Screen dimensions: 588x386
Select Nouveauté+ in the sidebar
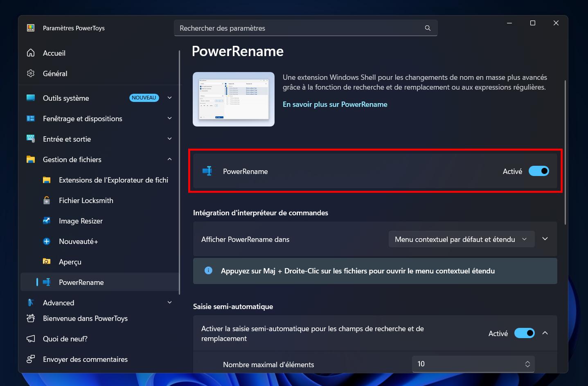[99, 241]
